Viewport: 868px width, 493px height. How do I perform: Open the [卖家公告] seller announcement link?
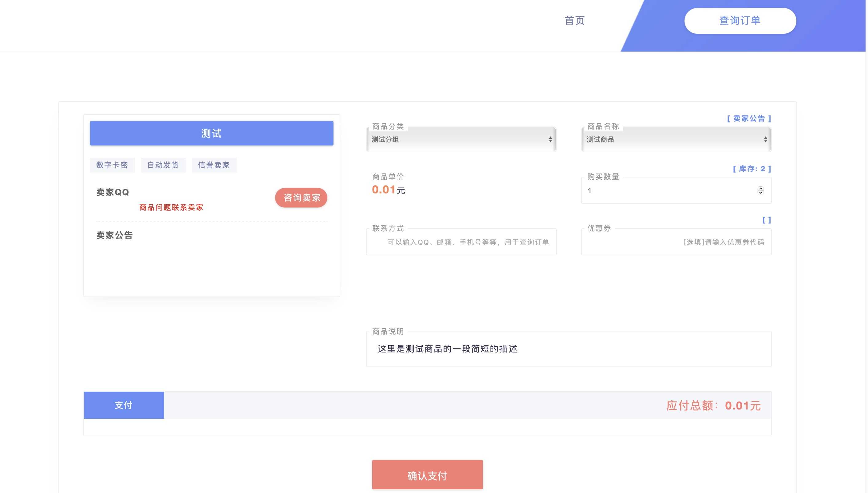coord(749,118)
